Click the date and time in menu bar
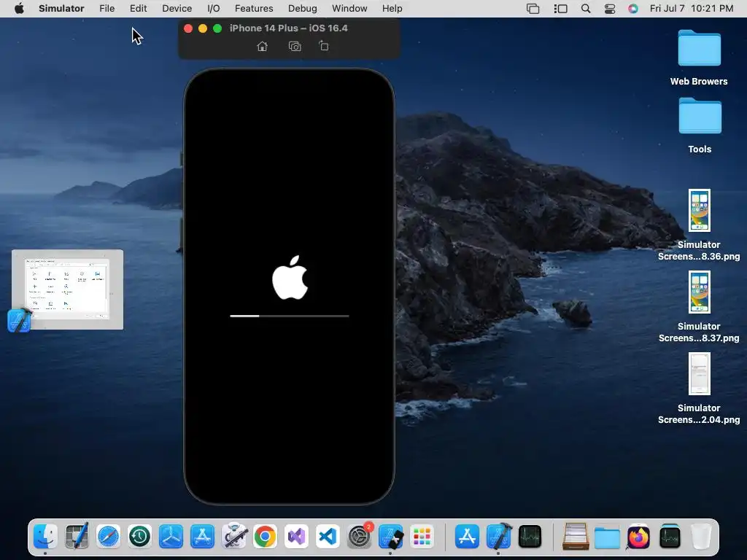Image resolution: width=747 pixels, height=560 pixels. [x=692, y=8]
